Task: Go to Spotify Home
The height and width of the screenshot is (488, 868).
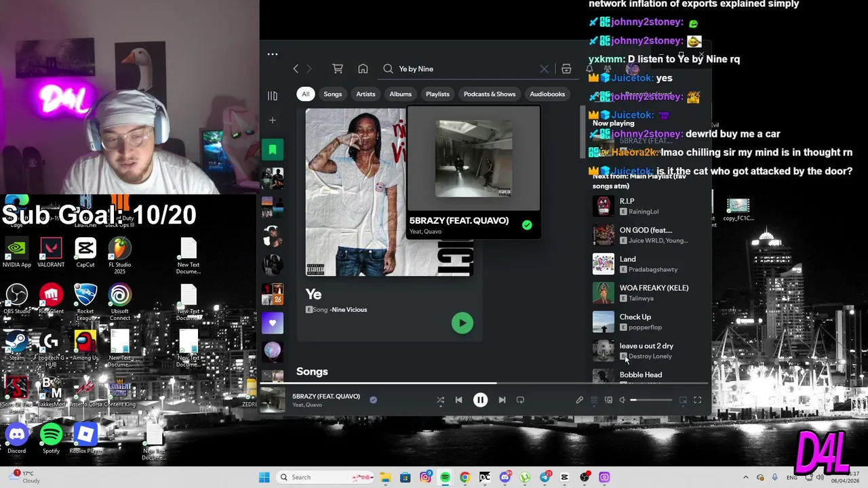Action: click(x=363, y=68)
